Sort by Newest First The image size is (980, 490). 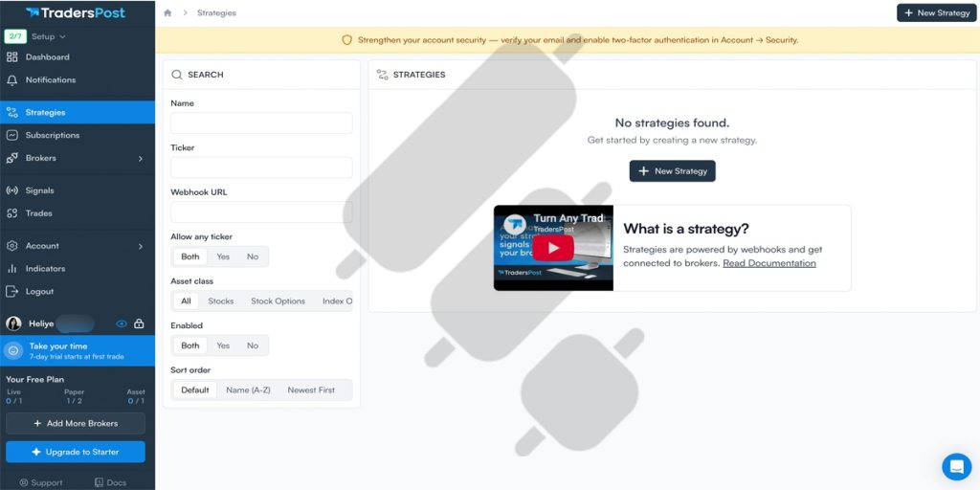point(311,390)
